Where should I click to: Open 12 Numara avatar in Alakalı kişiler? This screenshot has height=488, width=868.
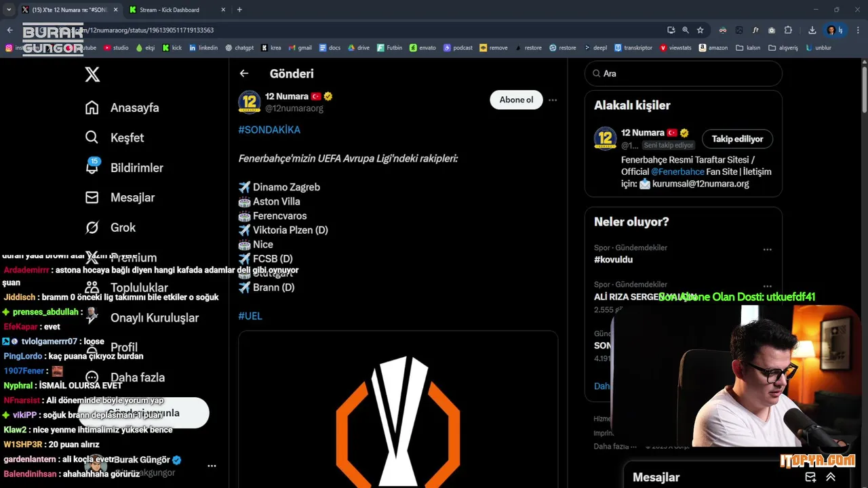click(606, 138)
